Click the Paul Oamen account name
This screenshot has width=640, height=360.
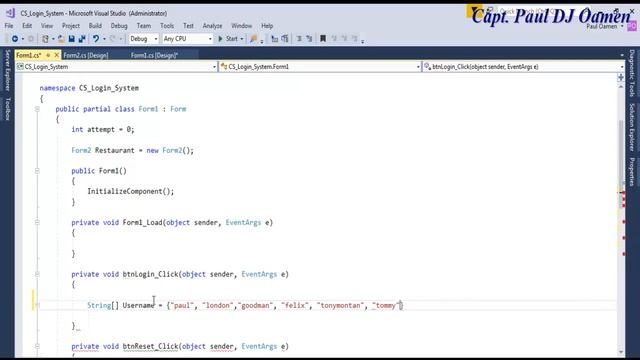(x=602, y=26)
